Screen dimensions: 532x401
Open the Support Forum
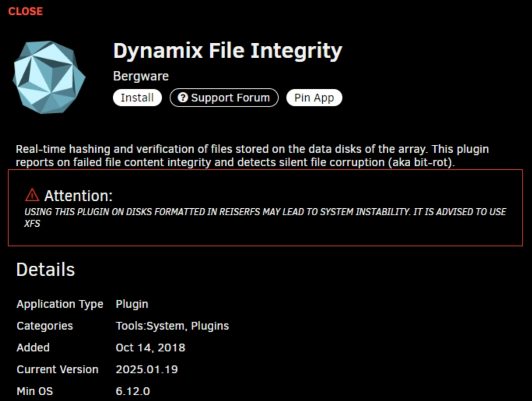224,98
